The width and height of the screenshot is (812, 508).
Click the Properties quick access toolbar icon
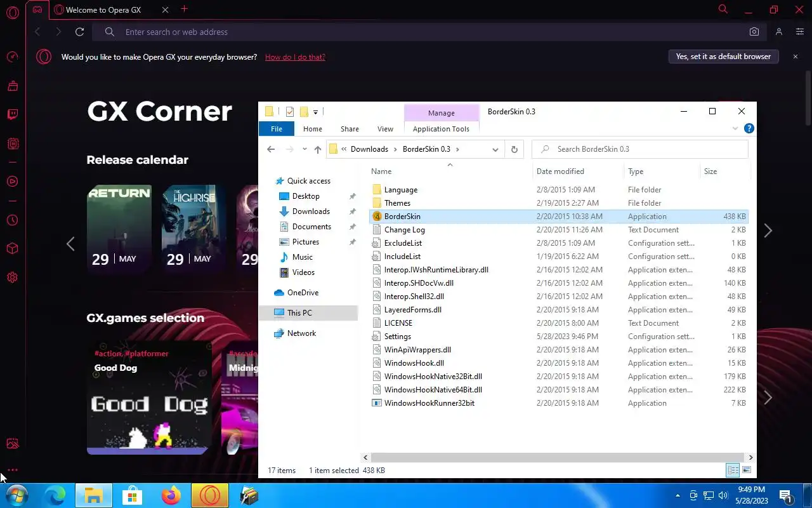coord(290,112)
